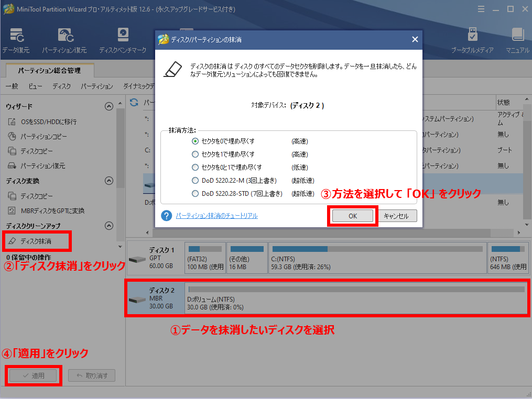Close the ディスク/パーティションの抹消 dialog

[415, 40]
